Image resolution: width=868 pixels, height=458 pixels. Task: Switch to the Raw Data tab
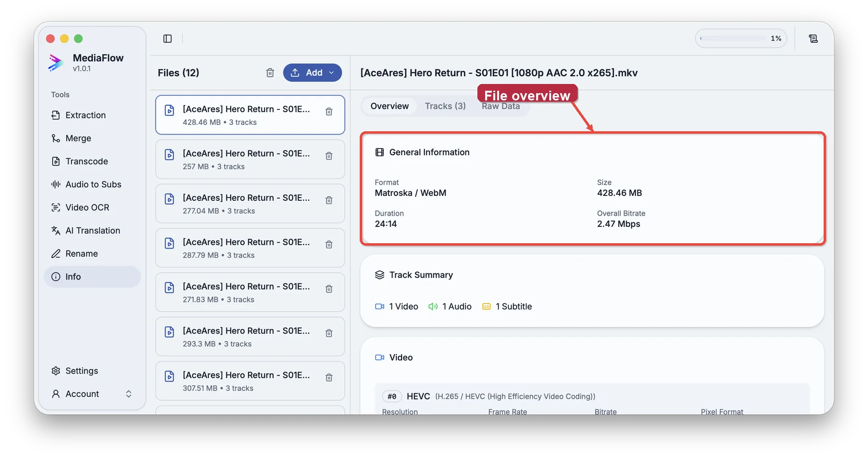[x=501, y=106]
